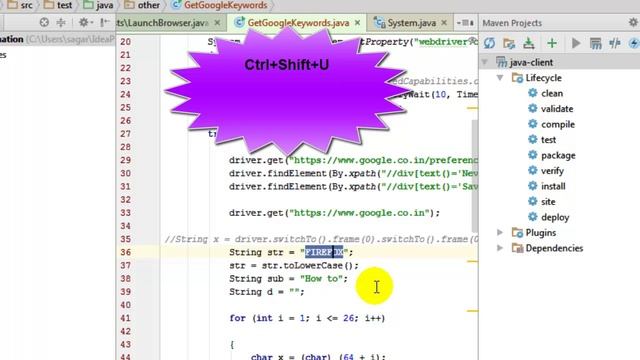The height and width of the screenshot is (360, 640).
Task: Toggle skip tests mode lightning icon
Action: pyautogui.click(x=634, y=43)
